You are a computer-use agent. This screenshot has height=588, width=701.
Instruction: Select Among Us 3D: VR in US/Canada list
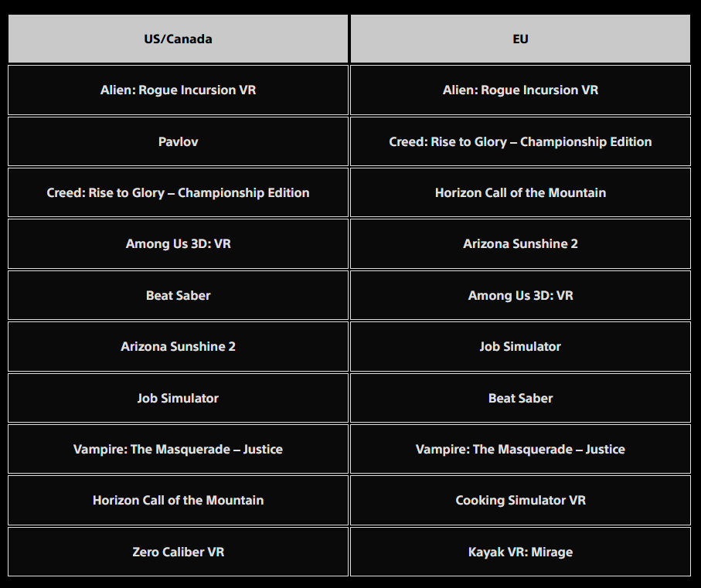coord(178,243)
